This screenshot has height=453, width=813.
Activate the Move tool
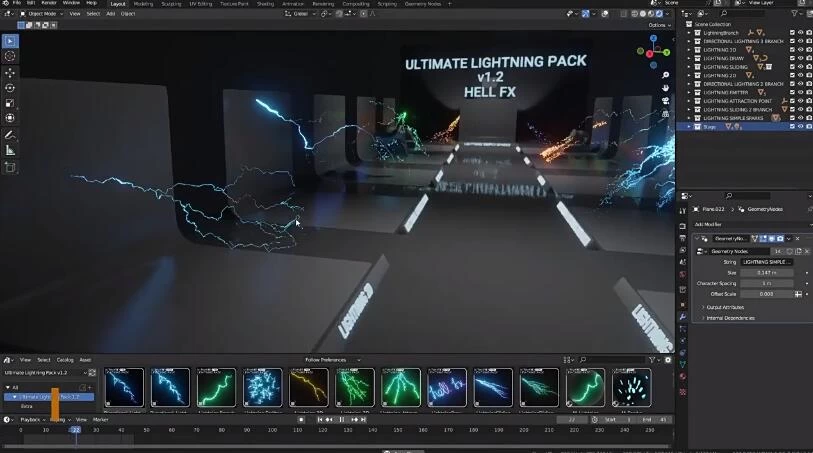pos(10,73)
